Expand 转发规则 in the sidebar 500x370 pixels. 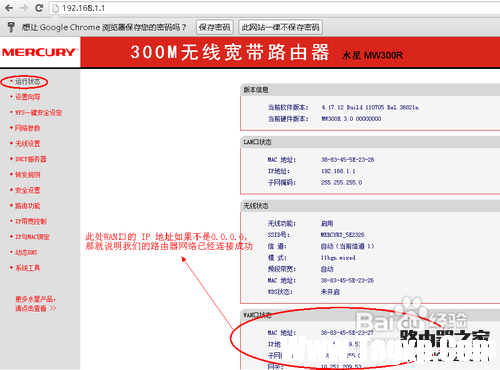coord(27,175)
